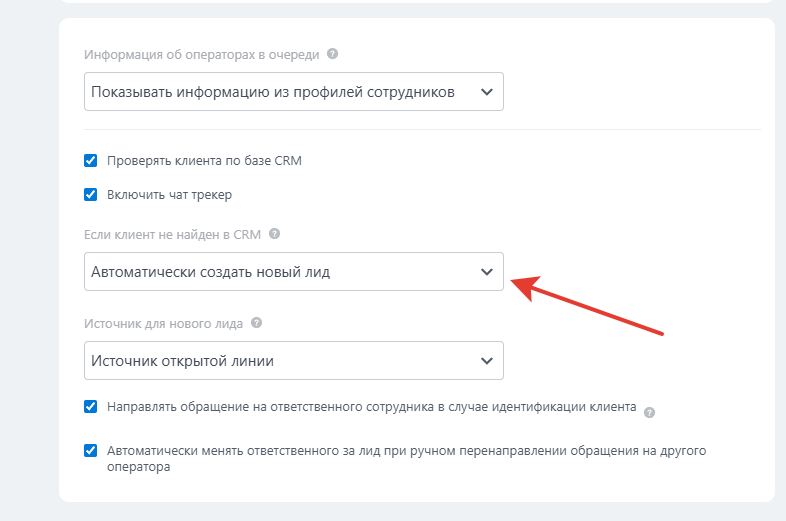This screenshot has width=786, height=521.
Task: Uncheck "Автоматически менять ответственного за лид" checkbox
Action: (x=91, y=451)
